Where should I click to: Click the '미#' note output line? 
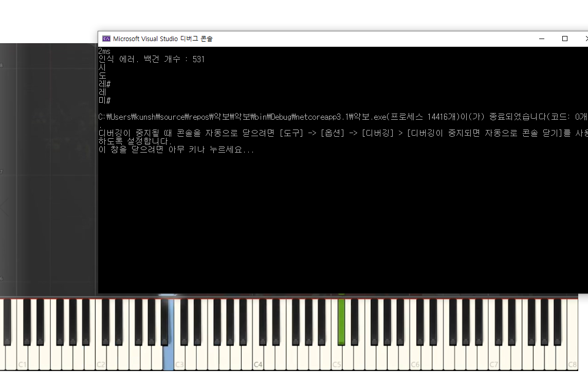point(104,100)
